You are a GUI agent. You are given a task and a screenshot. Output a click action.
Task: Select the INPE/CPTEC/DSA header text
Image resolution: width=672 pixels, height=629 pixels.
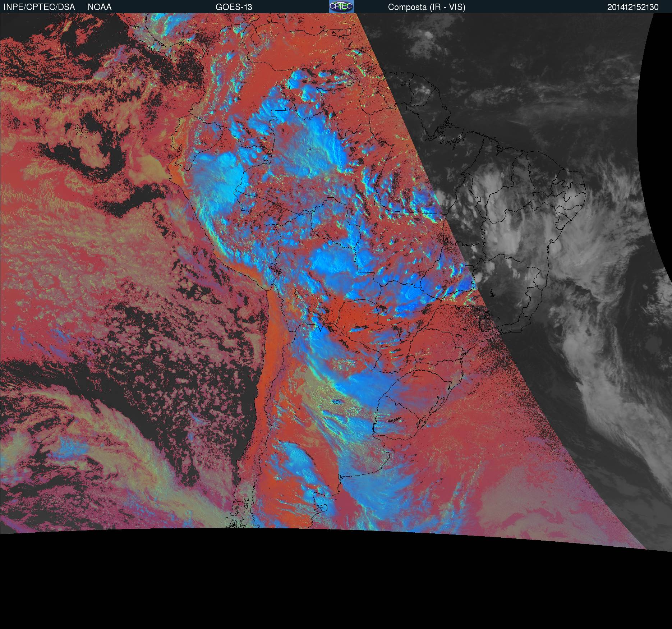pyautogui.click(x=39, y=7)
